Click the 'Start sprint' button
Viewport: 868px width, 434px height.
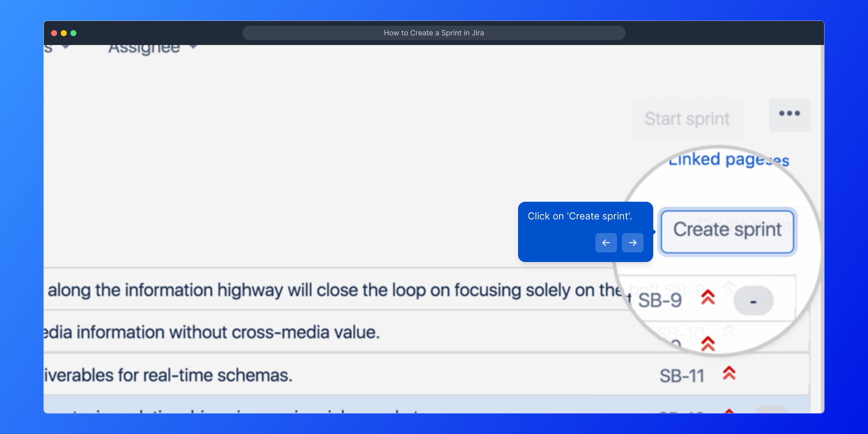(687, 119)
